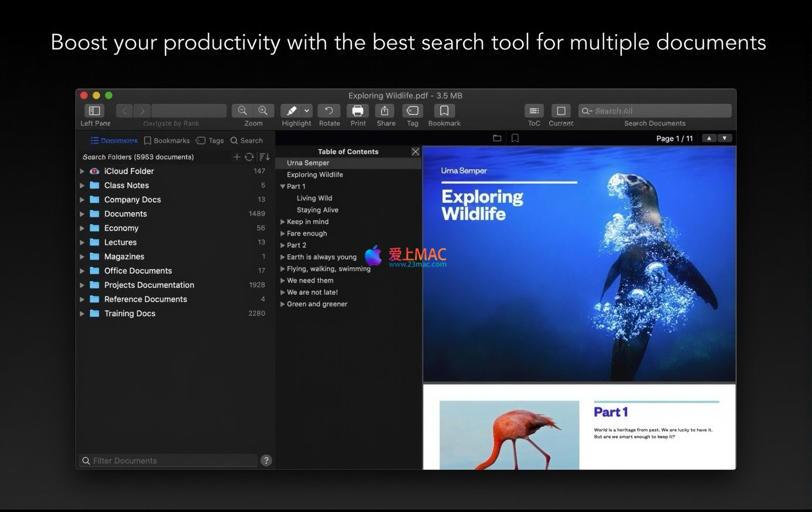
Task: Click the Zoom in magnifier icon
Action: (263, 111)
